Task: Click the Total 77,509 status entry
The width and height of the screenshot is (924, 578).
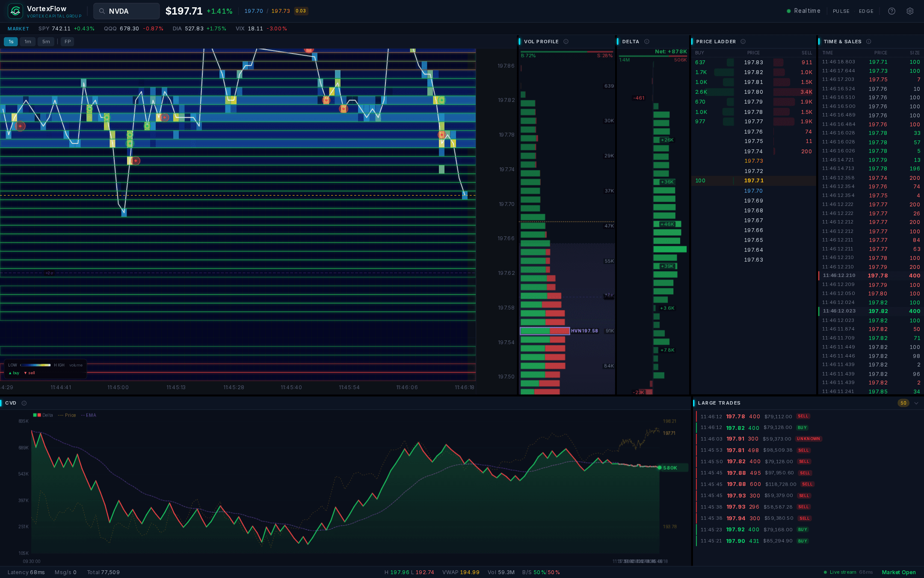Action: [x=103, y=572]
